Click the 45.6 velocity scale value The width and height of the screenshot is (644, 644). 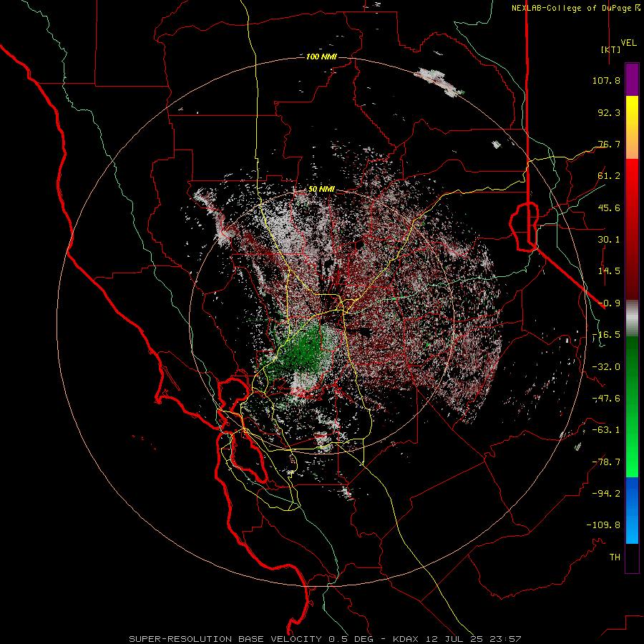pos(609,208)
